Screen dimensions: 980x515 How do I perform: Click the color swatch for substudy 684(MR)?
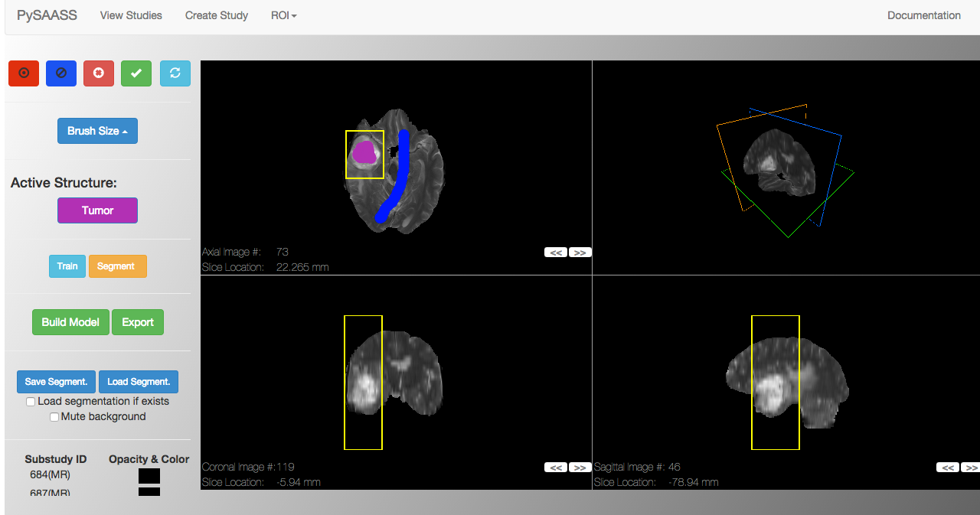coord(149,476)
